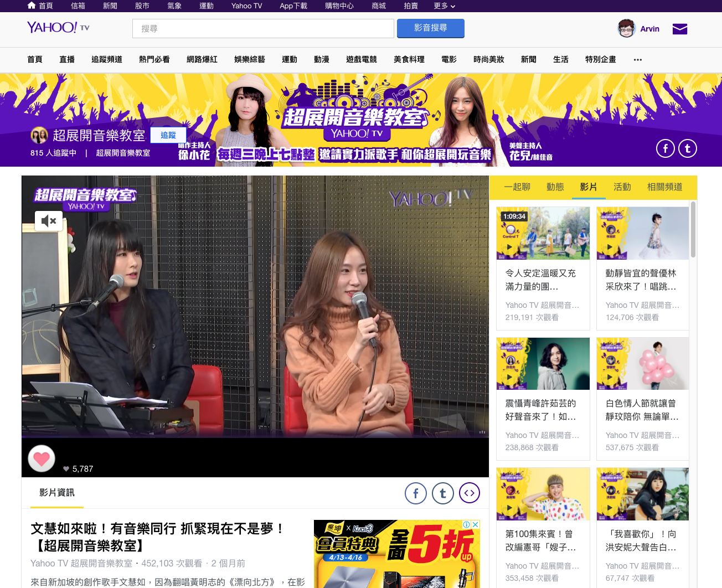Play the 白色情人節 video thumbnail

tap(643, 364)
